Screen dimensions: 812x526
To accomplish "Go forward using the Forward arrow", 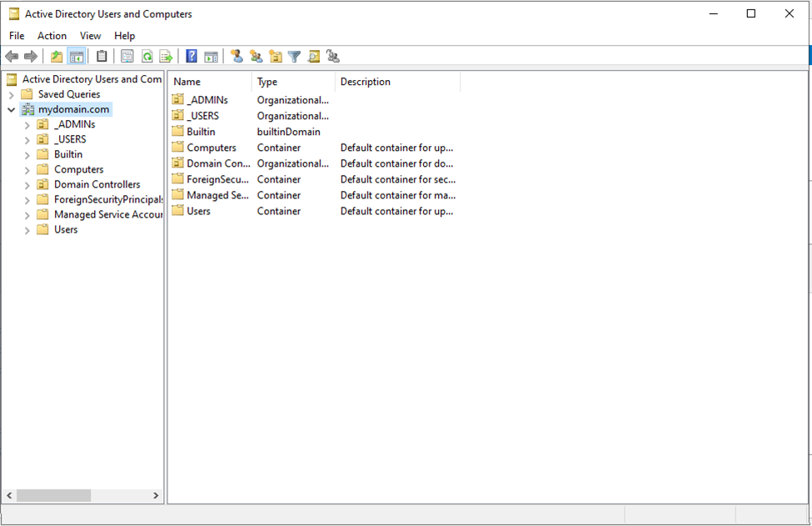I will tap(31, 57).
